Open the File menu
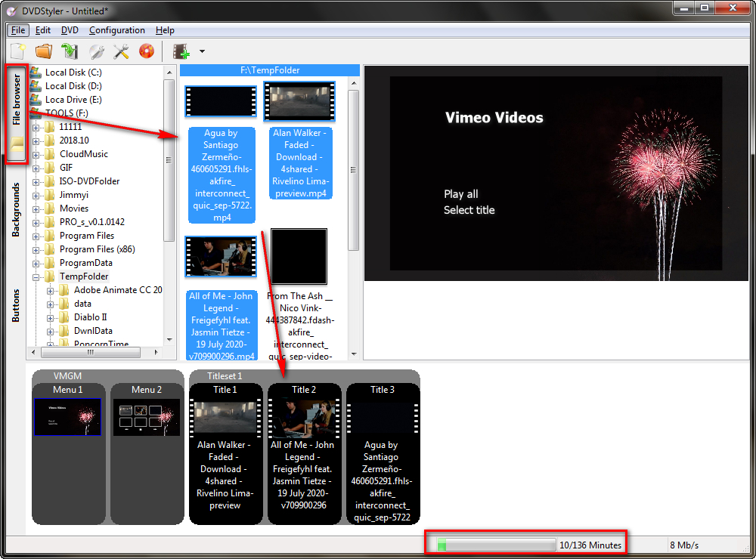 [18, 30]
